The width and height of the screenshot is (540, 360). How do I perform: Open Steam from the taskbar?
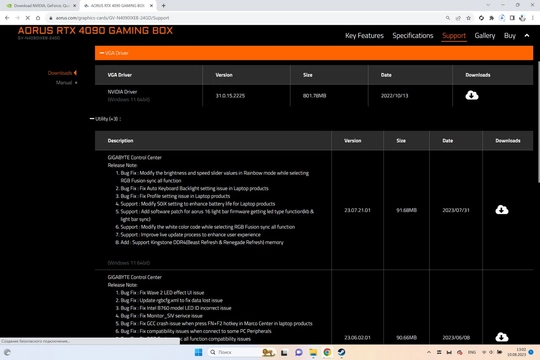click(341, 352)
